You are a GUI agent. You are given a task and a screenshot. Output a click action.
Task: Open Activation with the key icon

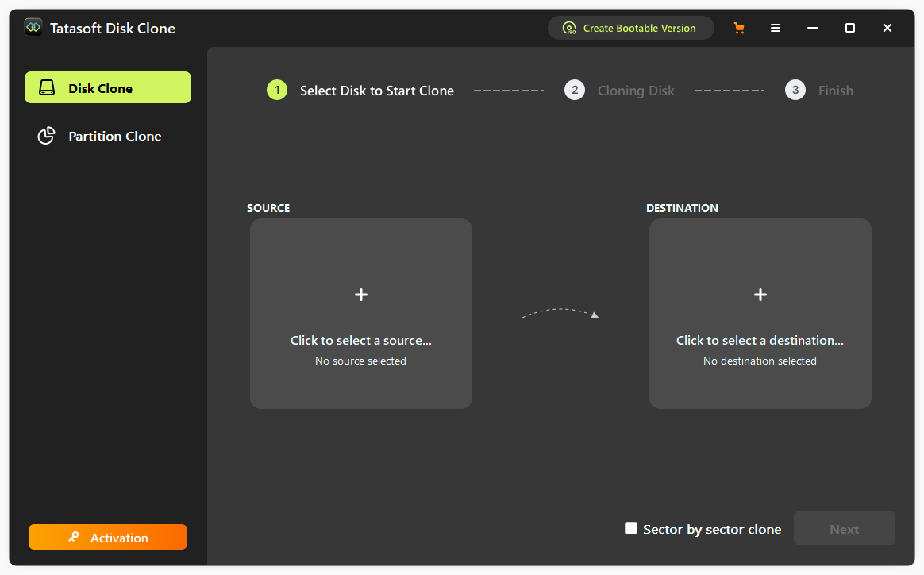(x=108, y=538)
